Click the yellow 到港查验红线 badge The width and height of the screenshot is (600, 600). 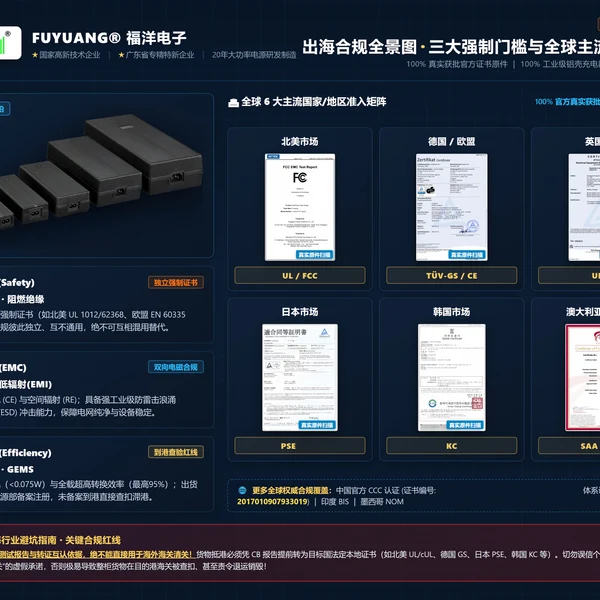pos(176,452)
